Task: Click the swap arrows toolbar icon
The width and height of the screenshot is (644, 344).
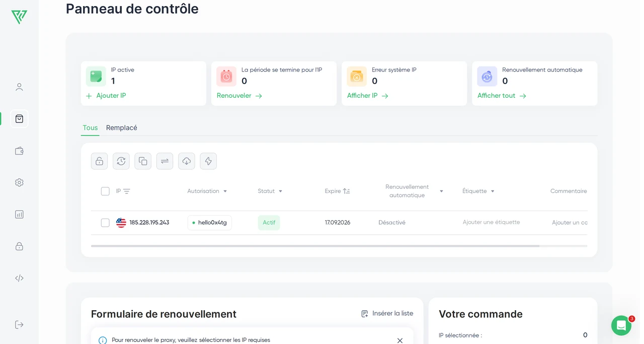Action: pyautogui.click(x=165, y=161)
